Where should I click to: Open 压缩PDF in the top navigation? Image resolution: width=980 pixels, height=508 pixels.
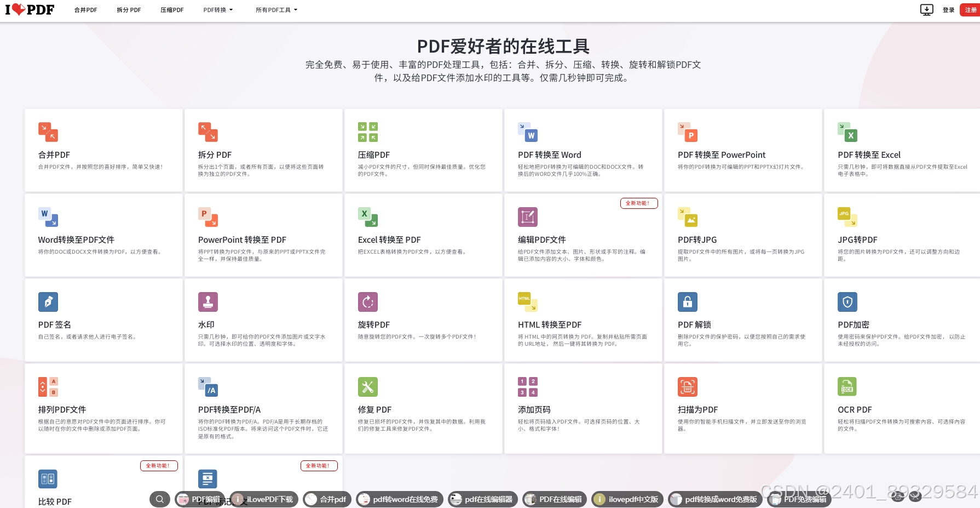tap(172, 10)
